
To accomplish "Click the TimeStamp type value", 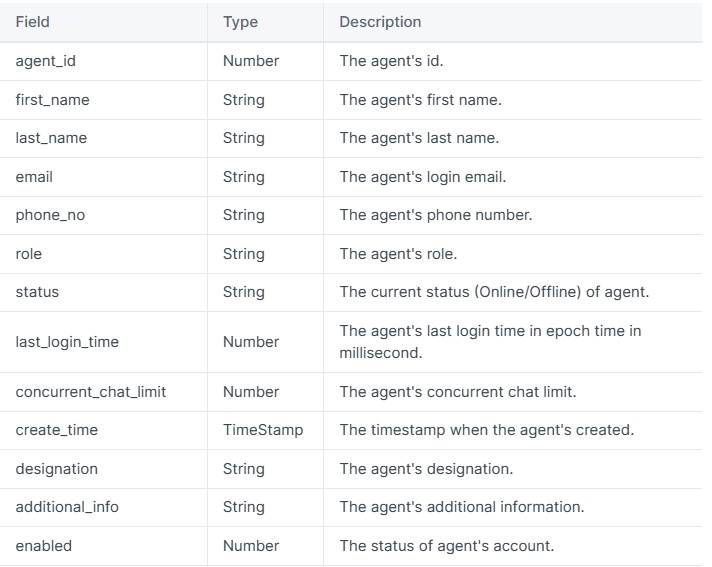I will (x=263, y=430).
